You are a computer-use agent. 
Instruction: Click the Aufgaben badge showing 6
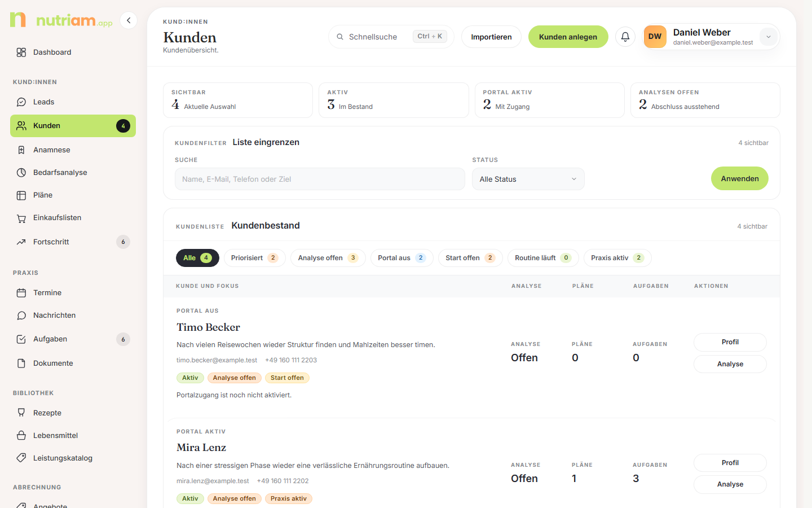pos(123,339)
